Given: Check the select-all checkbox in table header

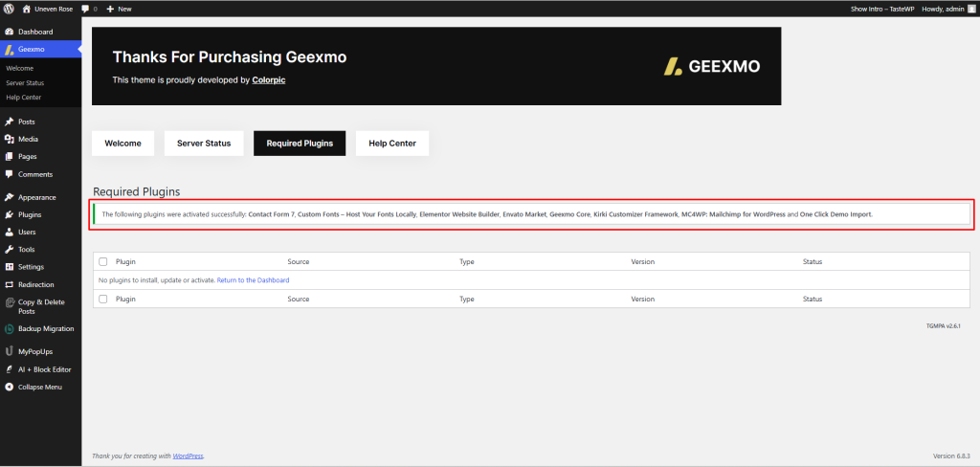Looking at the screenshot, I should click(103, 261).
